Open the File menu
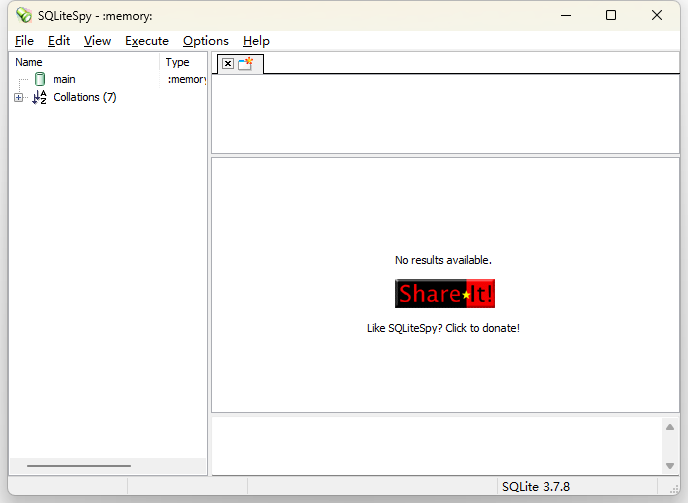The image size is (688, 503). coord(24,41)
